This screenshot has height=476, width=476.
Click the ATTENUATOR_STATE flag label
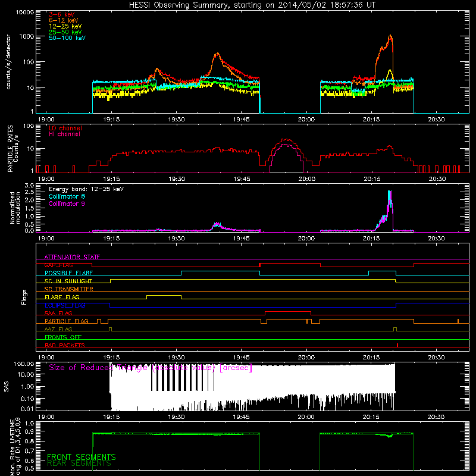coord(72,257)
